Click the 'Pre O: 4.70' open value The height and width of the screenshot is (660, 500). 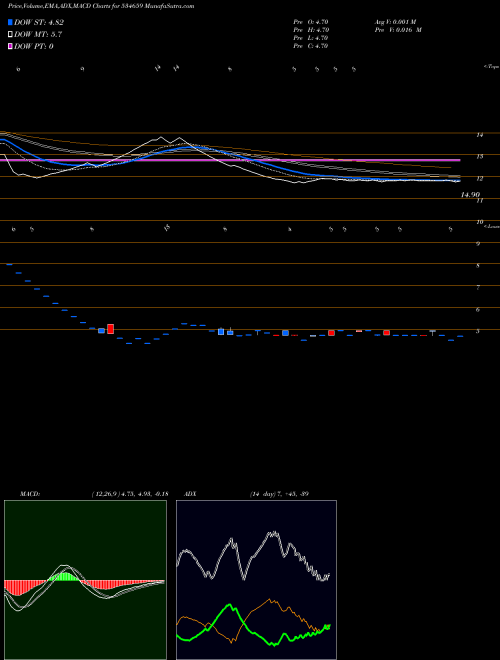pos(311,22)
